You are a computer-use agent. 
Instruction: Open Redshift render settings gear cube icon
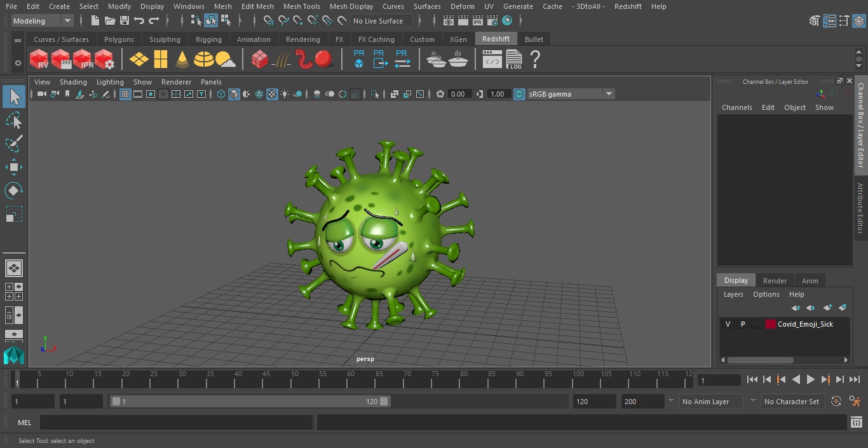[104, 60]
